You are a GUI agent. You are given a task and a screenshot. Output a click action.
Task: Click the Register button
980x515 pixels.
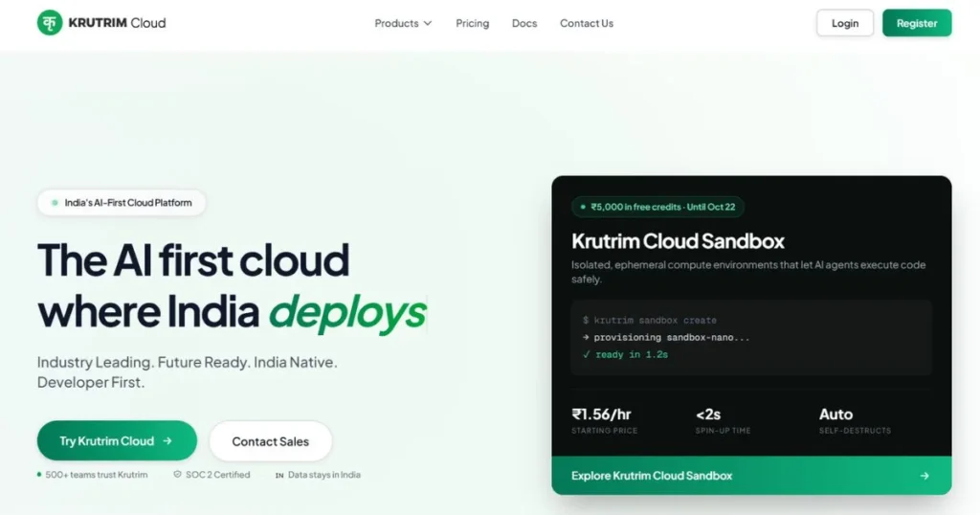(x=917, y=23)
